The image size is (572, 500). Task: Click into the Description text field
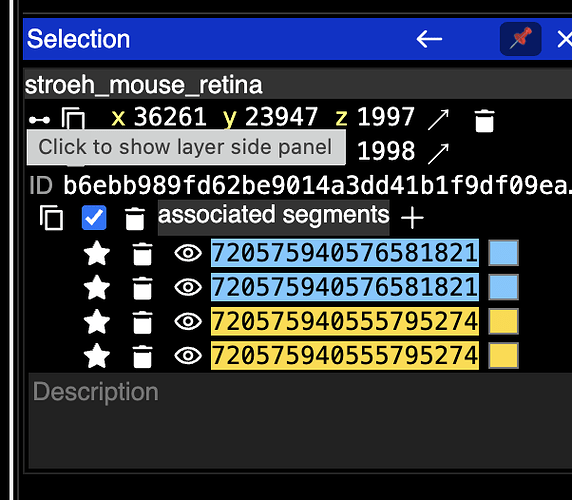300,420
